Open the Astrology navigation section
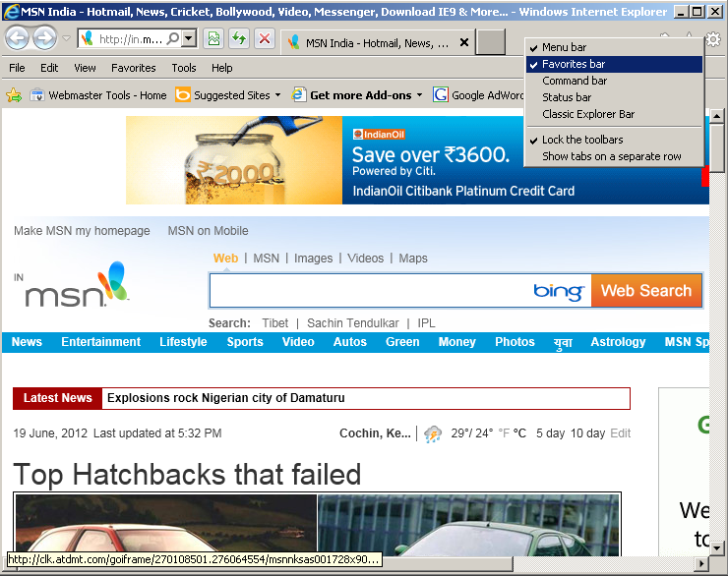The width and height of the screenshot is (728, 576). pos(618,342)
